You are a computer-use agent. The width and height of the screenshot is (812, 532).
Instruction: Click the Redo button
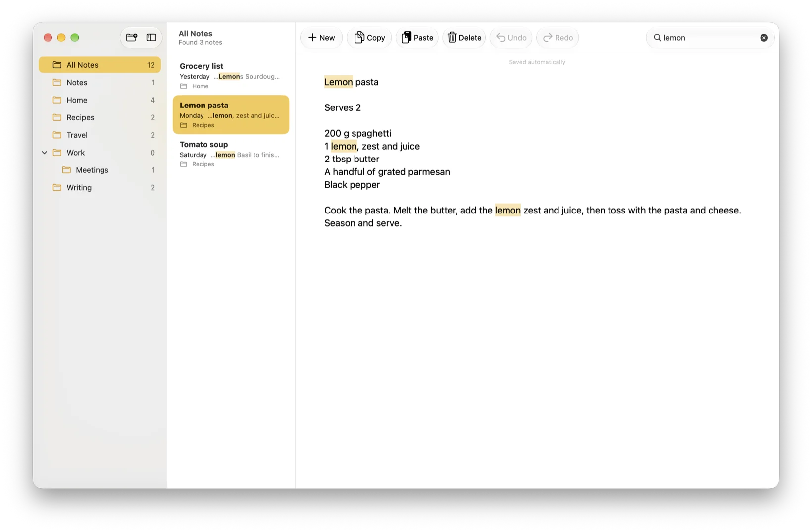558,38
